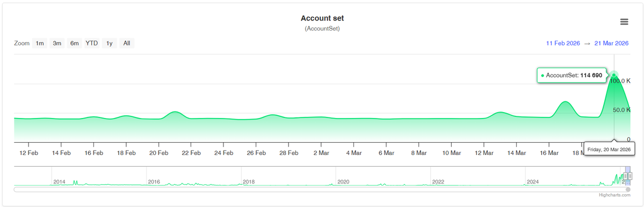Click the 28 Feb axis label
The height and width of the screenshot is (207, 644).
(288, 153)
